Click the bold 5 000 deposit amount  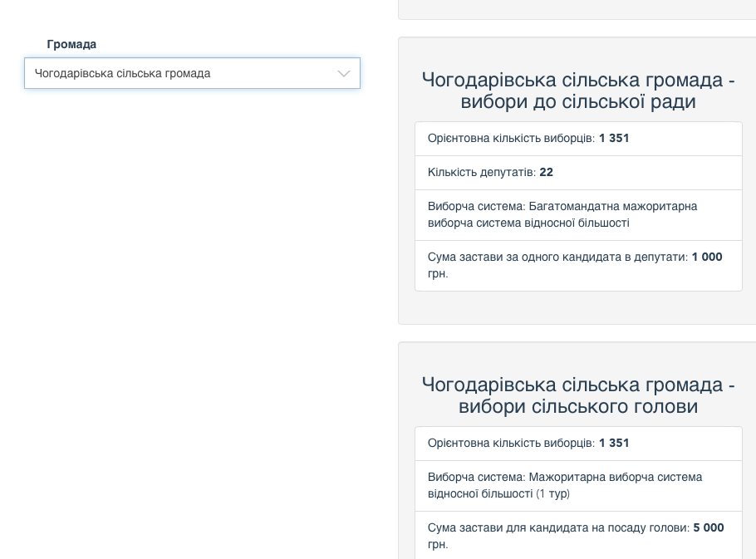709,528
